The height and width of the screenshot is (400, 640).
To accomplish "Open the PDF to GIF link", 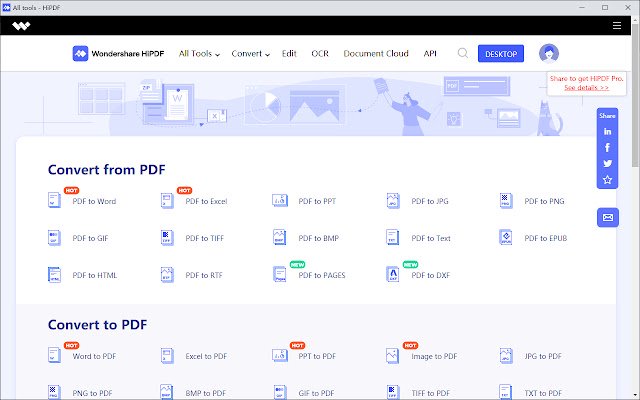I will [x=90, y=238].
